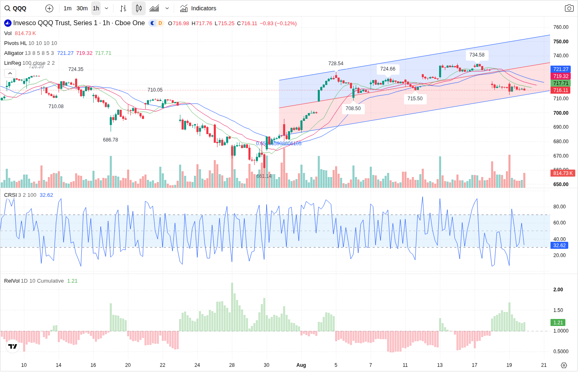Image resolution: width=586 pixels, height=392 pixels.
Task: Open the Indicators menu
Action: click(198, 8)
